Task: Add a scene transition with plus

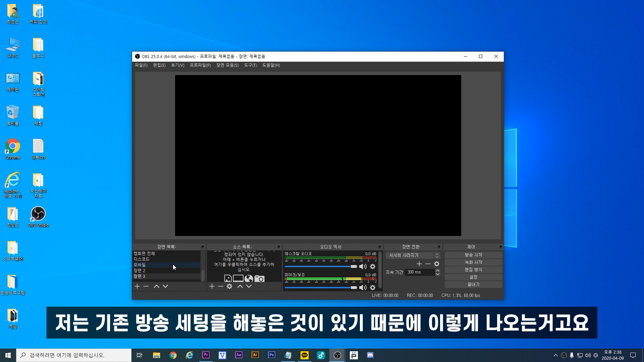Action: (419, 264)
